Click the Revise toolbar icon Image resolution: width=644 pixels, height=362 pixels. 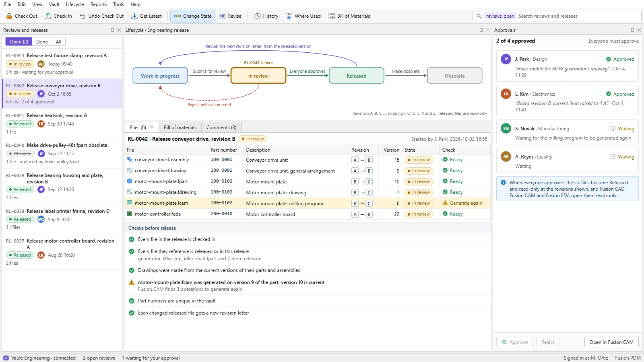[222, 16]
